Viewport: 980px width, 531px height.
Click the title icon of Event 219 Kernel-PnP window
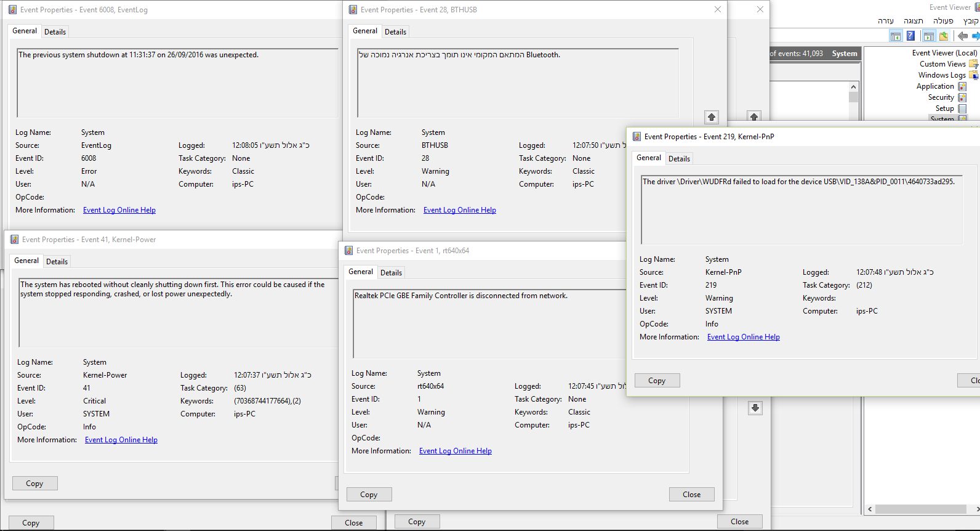click(637, 137)
